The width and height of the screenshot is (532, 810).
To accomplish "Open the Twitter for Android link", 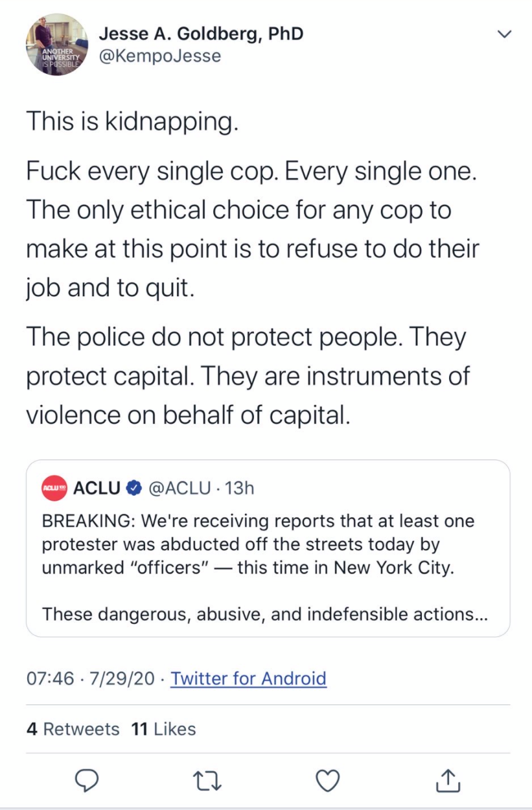I will click(x=248, y=678).
